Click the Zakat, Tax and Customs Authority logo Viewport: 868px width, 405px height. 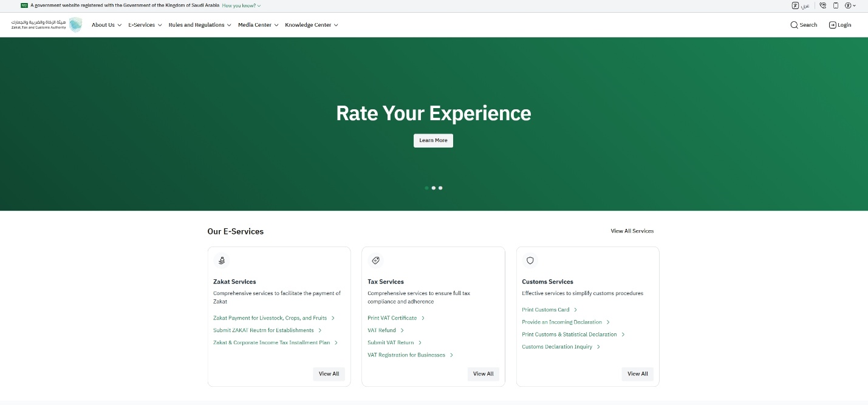tap(46, 25)
